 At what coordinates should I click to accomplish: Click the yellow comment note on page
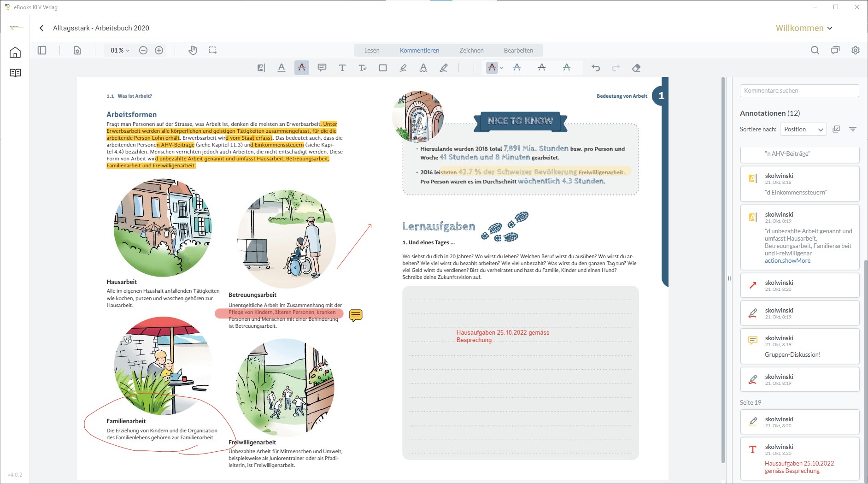click(356, 315)
